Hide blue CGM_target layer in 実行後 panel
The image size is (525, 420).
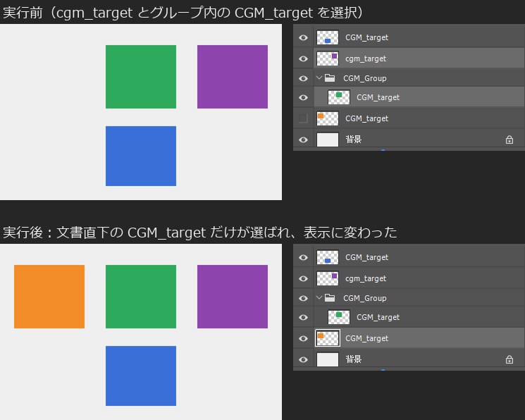pyautogui.click(x=303, y=257)
